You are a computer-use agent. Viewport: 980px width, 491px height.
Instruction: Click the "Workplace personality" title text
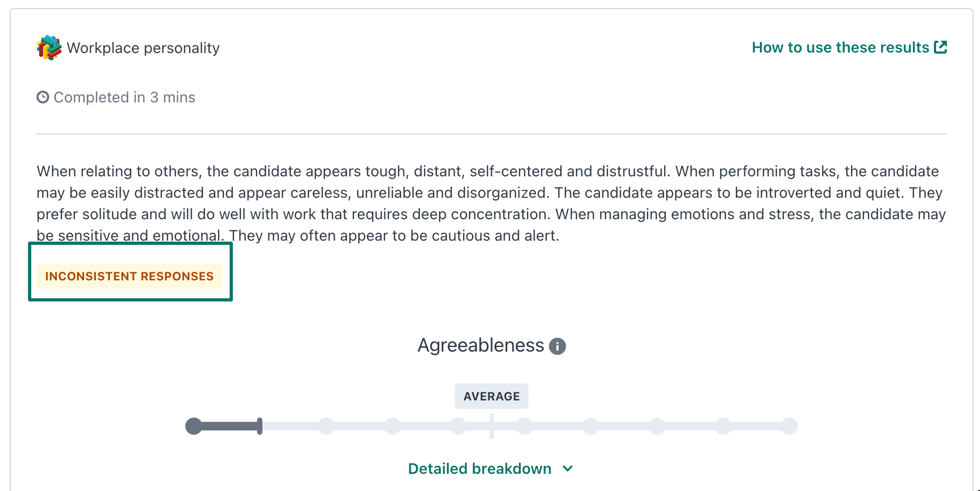[x=143, y=48]
